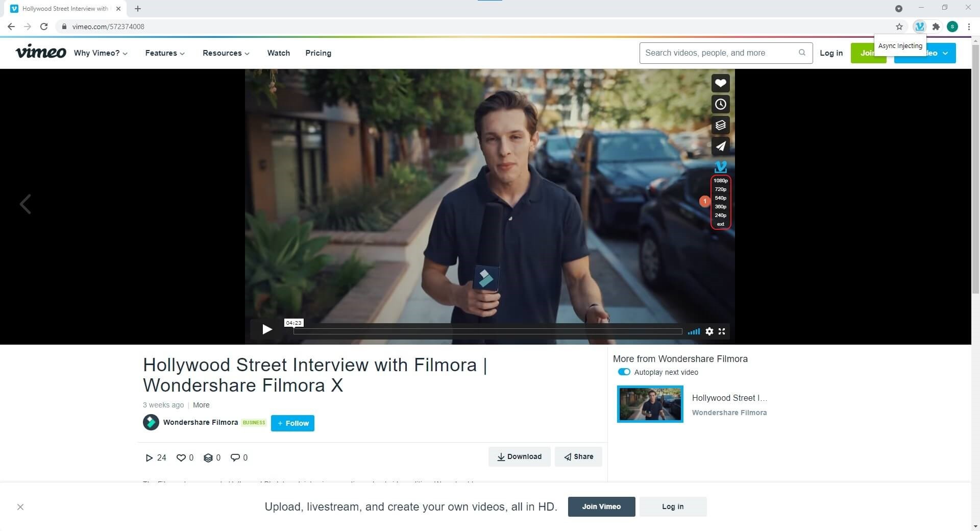Open the Pricing menu item
The width and height of the screenshot is (980, 531).
coord(318,53)
